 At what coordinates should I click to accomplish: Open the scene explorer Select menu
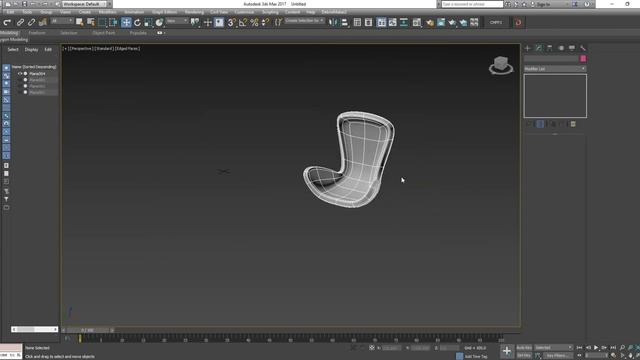[13, 49]
